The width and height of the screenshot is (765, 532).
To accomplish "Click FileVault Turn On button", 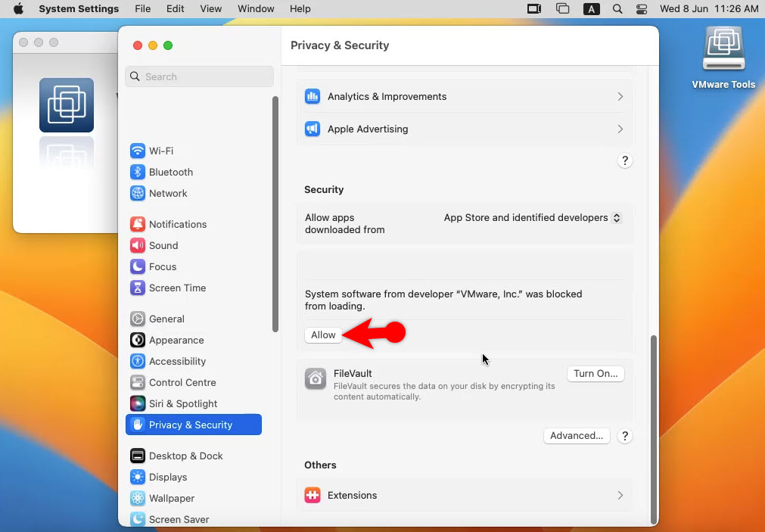I will [596, 373].
